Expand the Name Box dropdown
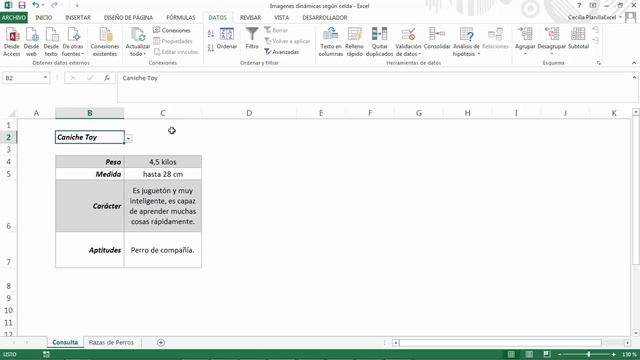The width and height of the screenshot is (640, 360). pyautogui.click(x=45, y=78)
